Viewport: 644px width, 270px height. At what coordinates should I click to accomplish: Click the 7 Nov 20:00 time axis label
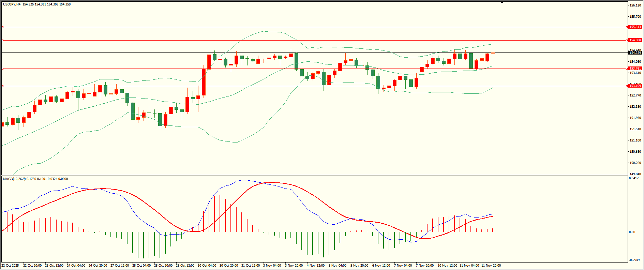pos(425,266)
